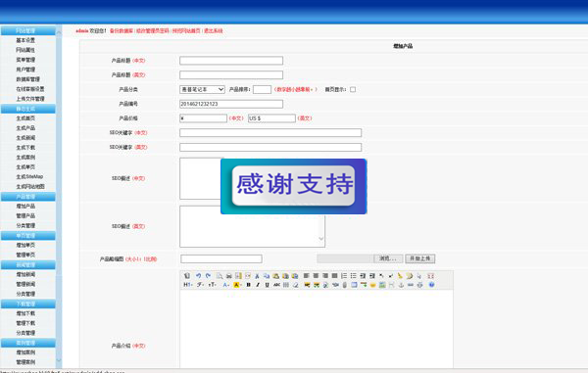This screenshot has width=588, height=373.
Task: Click the 备份数据库 link
Action: point(122,30)
